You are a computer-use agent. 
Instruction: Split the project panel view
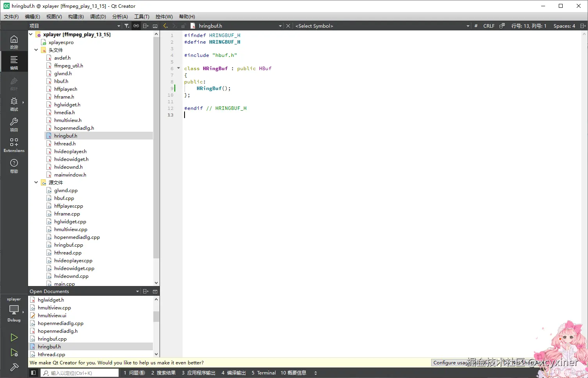(x=146, y=26)
